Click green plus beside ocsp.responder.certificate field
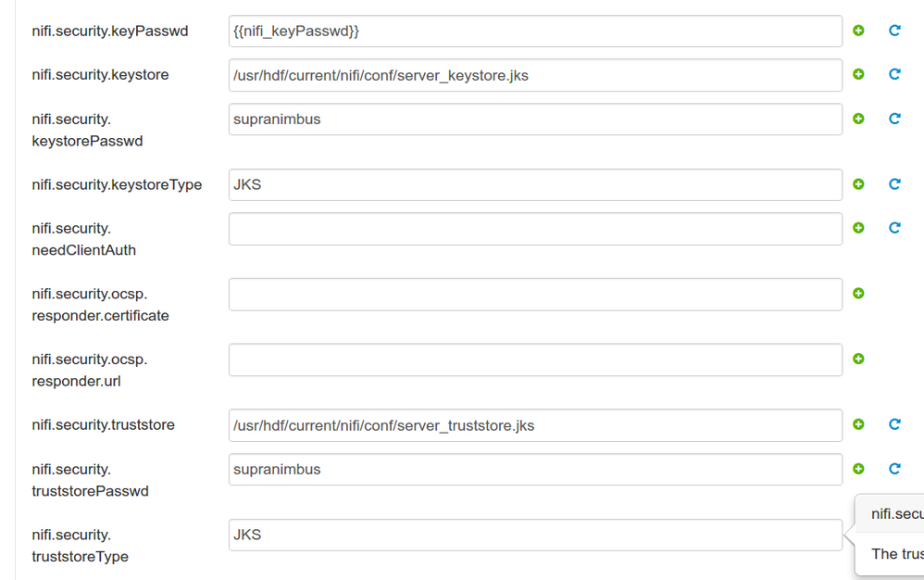The height and width of the screenshot is (580, 924). pos(858,294)
